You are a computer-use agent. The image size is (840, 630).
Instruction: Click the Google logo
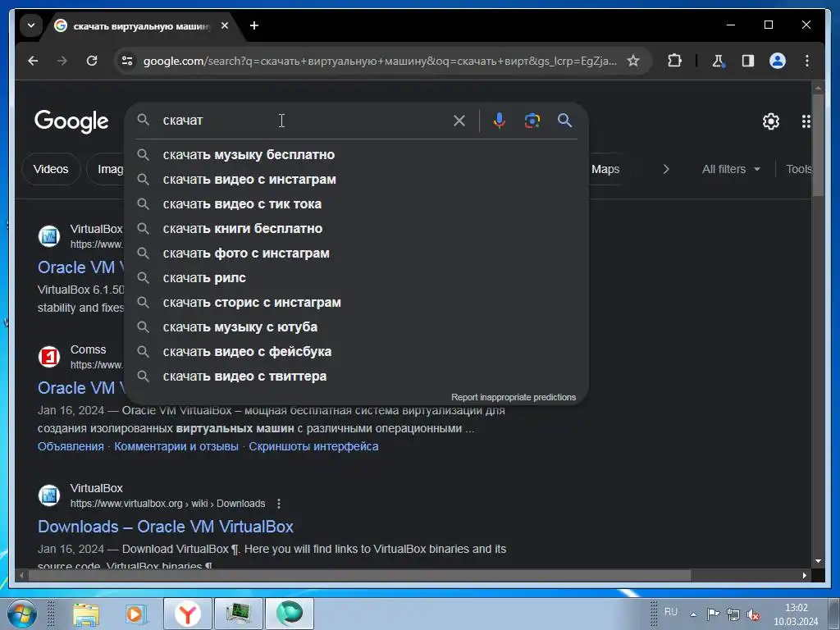(71, 121)
